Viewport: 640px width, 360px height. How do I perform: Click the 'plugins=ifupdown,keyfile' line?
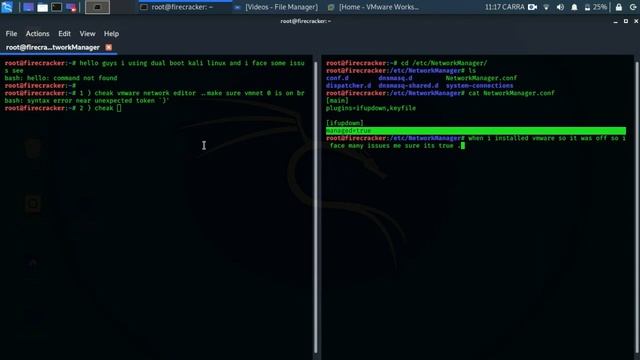click(x=371, y=108)
